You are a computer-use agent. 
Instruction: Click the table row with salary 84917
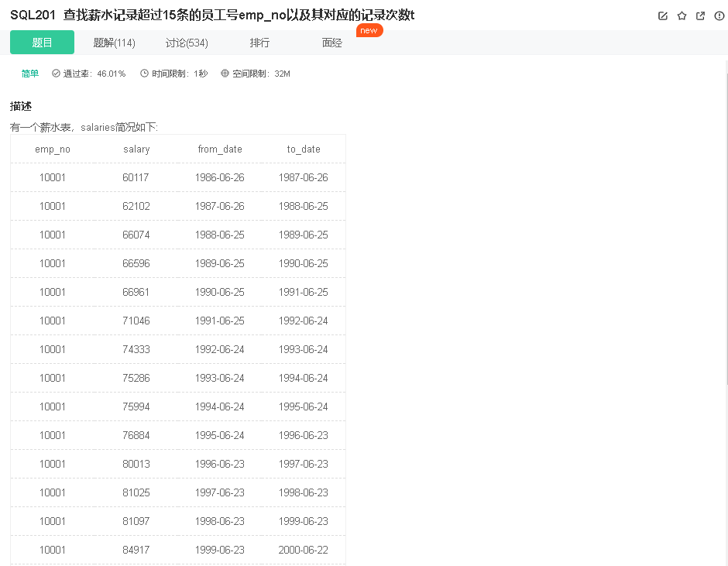click(178, 550)
